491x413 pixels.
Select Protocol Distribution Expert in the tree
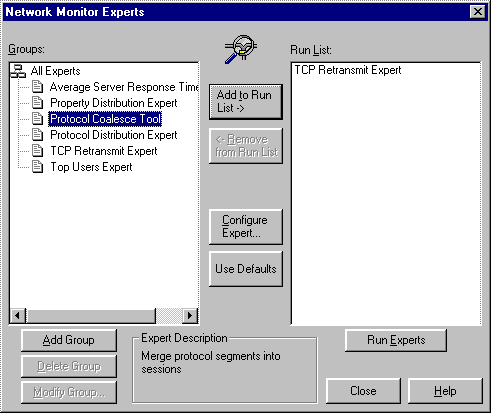(x=114, y=135)
